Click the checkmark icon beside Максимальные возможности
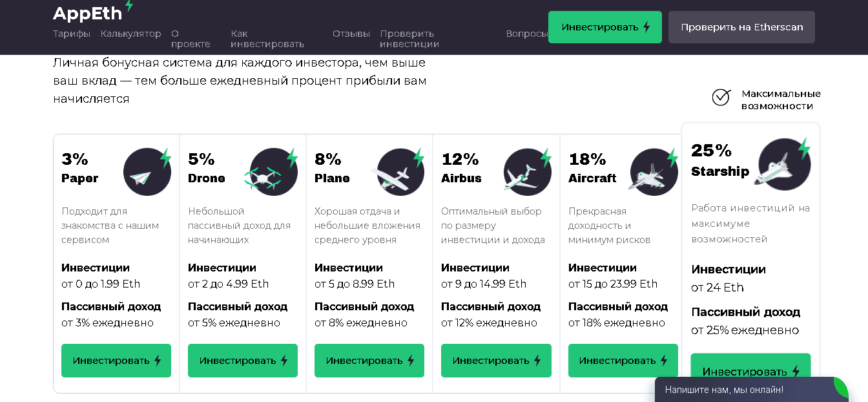Image resolution: width=868 pixels, height=402 pixels. coord(721,98)
